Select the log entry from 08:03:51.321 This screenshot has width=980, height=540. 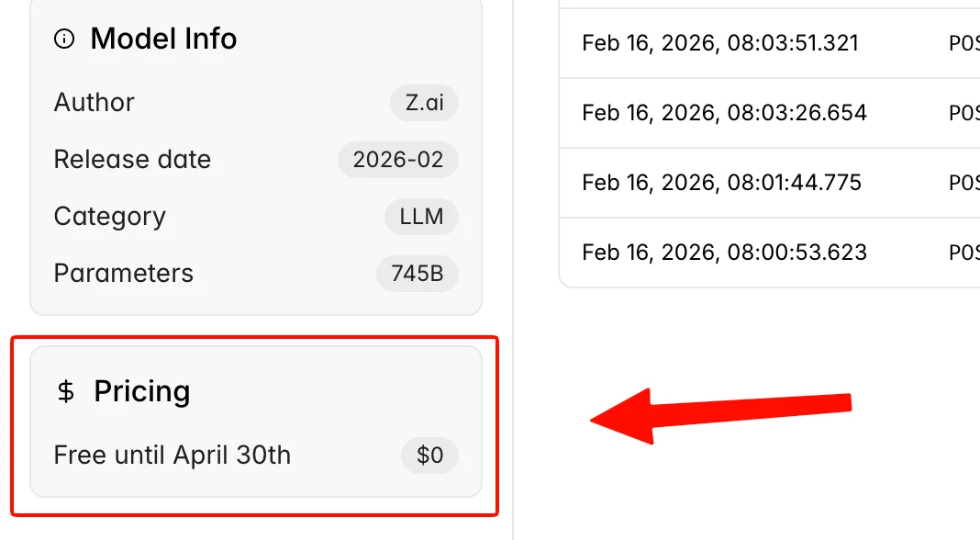coord(719,42)
